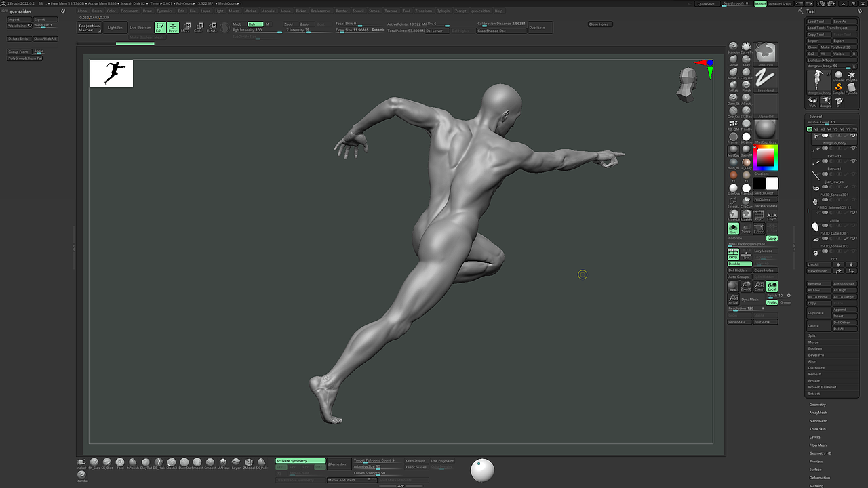
Task: Select the Standard brush icon
Action: point(733,46)
